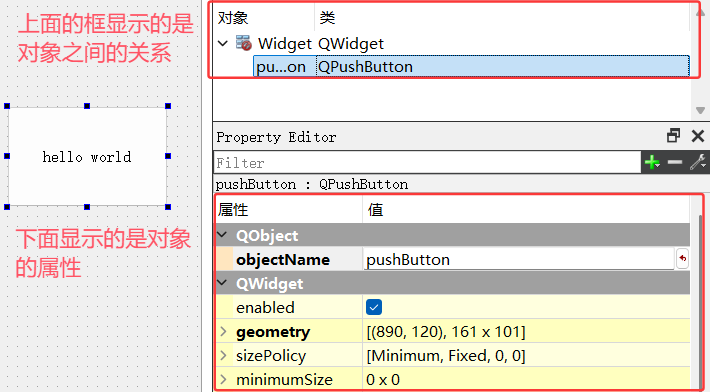This screenshot has width=710, height=392.
Task: Expand the minimumSize property
Action: [x=223, y=379]
